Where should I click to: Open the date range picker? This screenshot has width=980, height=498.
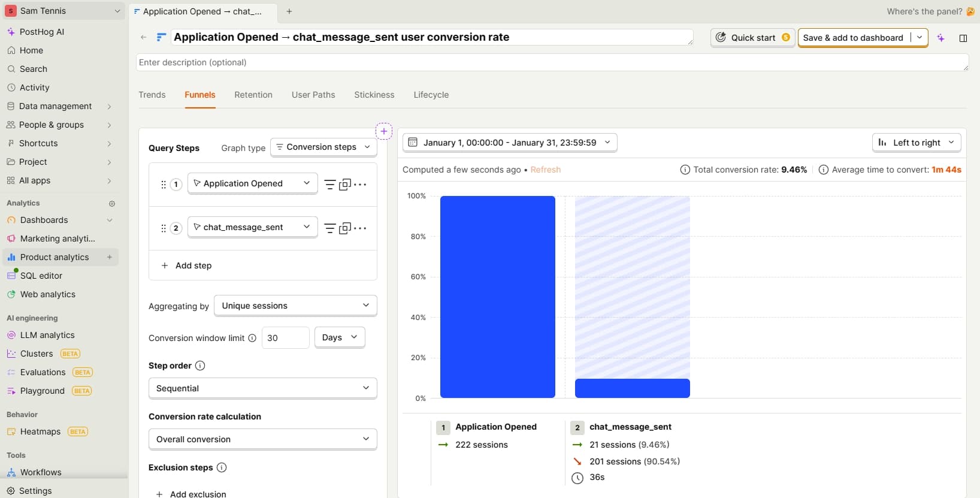click(509, 143)
